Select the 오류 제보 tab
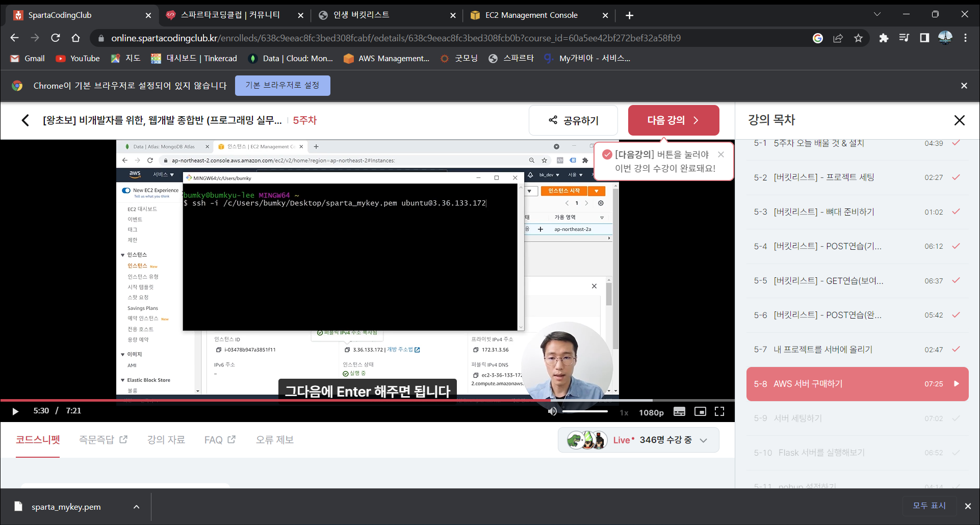The width and height of the screenshot is (980, 525). coord(275,439)
